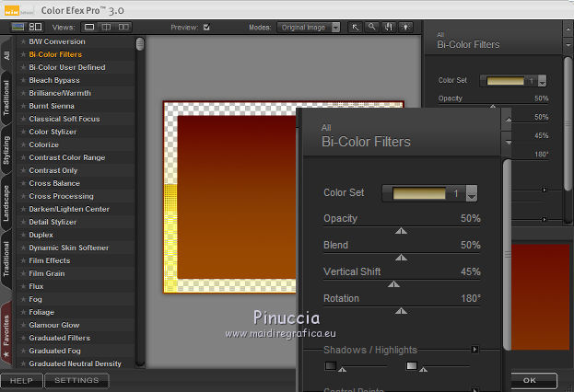
Task: Open the SETTINGS button
Action: (x=76, y=380)
